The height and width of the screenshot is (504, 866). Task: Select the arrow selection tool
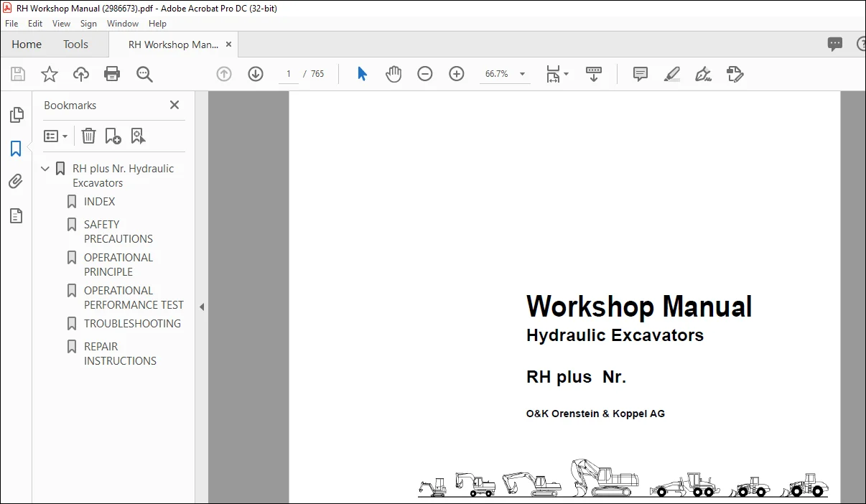pyautogui.click(x=362, y=74)
